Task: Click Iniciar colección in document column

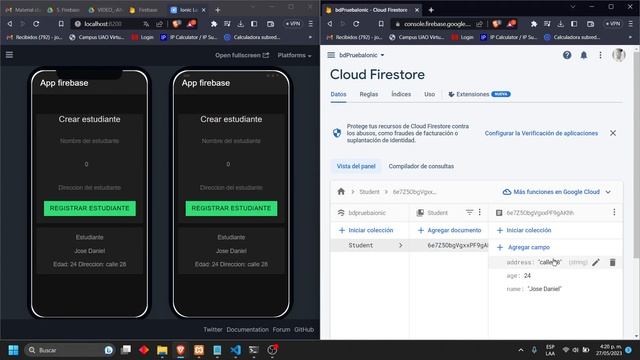Action: [524, 230]
